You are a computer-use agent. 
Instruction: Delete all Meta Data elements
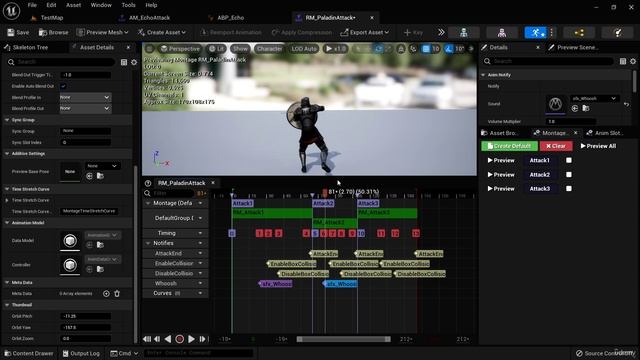click(117, 293)
